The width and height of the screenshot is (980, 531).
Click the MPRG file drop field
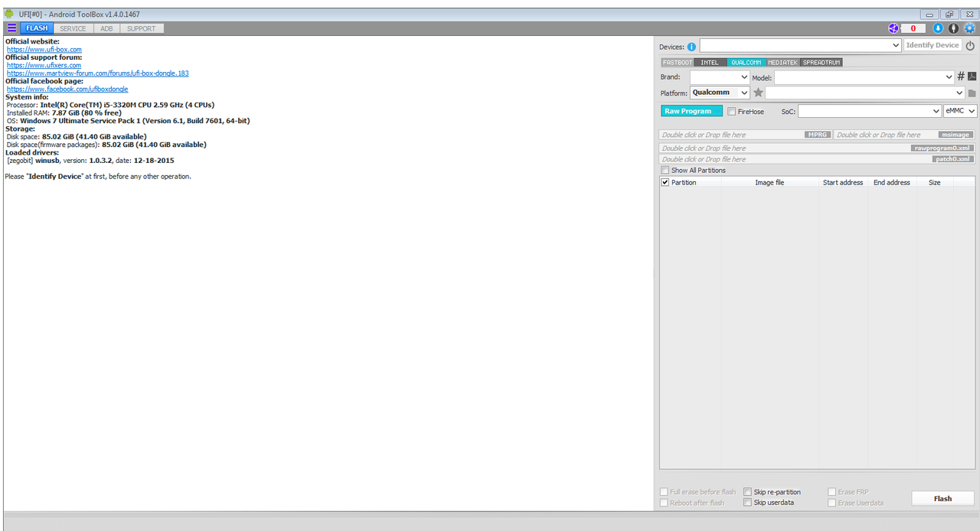pos(745,135)
